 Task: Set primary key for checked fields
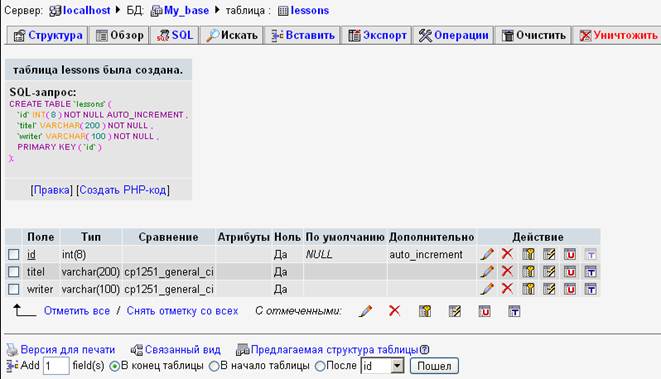(425, 311)
